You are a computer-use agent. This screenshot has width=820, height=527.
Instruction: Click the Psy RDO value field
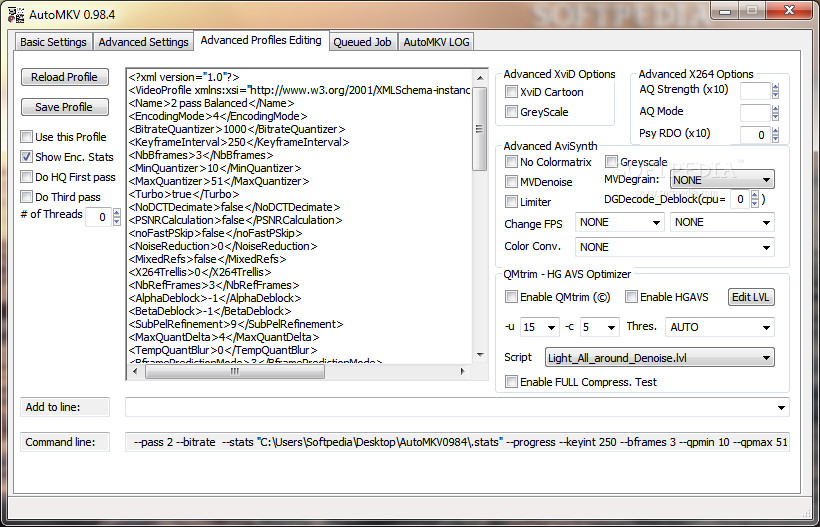(755, 135)
